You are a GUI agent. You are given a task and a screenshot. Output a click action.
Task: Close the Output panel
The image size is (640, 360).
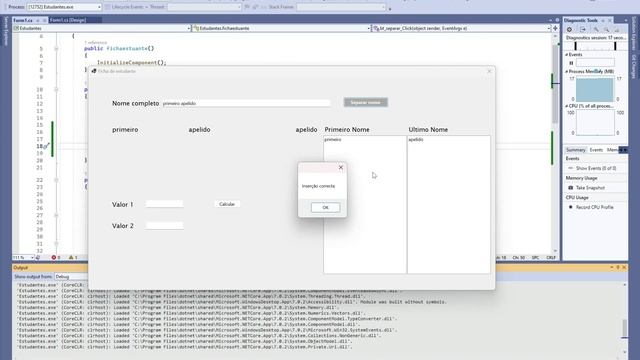624,267
